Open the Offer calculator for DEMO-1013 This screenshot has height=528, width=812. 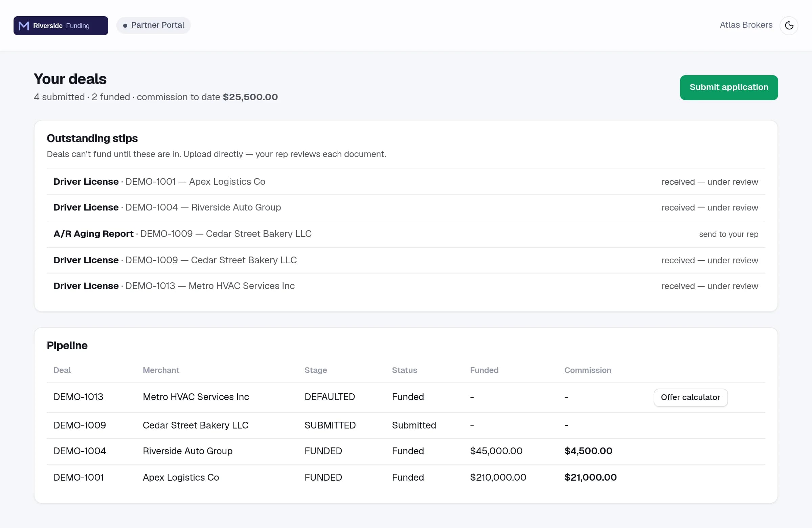pyautogui.click(x=691, y=397)
